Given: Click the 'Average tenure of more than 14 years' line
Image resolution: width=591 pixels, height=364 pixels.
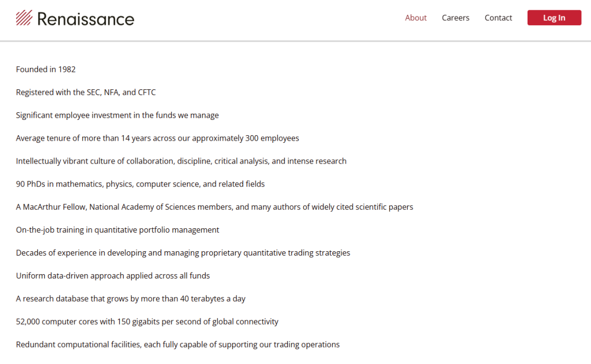Looking at the screenshot, I should click(x=157, y=138).
